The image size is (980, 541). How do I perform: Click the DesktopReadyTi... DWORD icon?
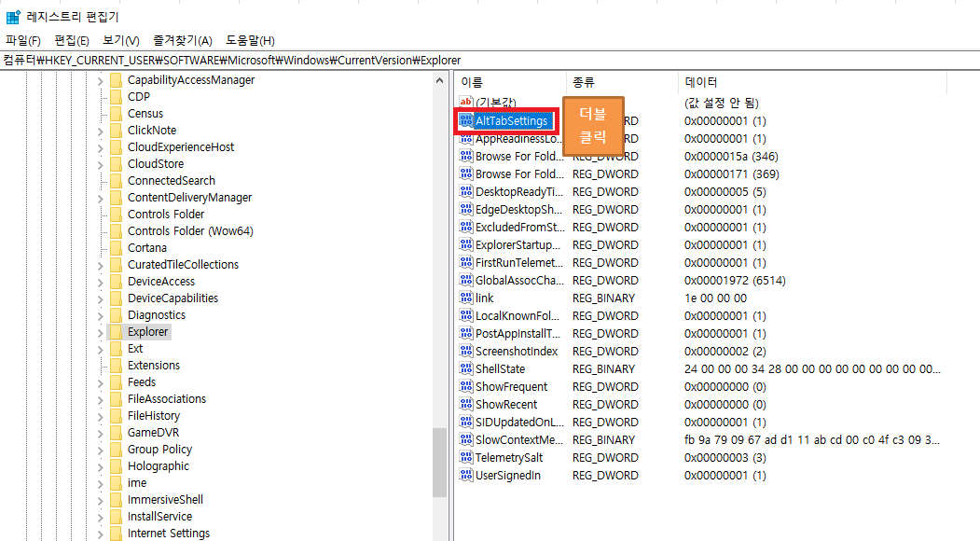pos(466,191)
